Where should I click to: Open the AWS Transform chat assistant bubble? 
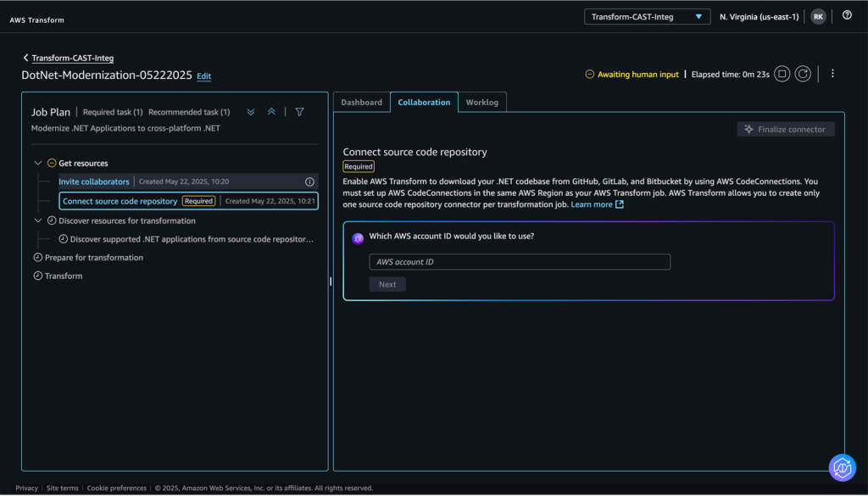pos(842,467)
